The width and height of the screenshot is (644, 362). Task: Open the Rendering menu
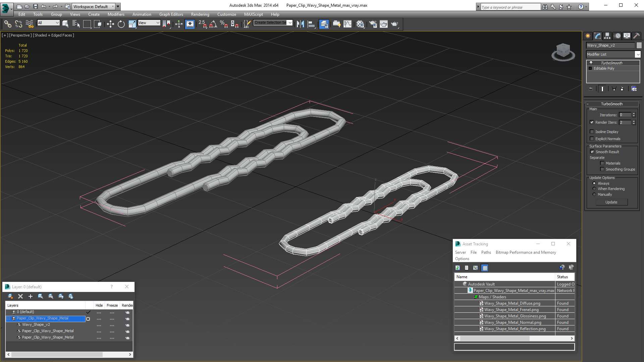pyautogui.click(x=200, y=14)
